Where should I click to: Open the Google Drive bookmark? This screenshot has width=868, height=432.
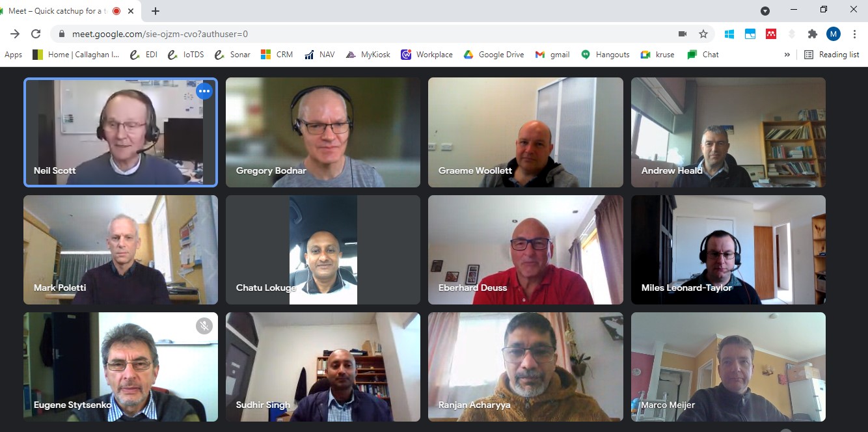pos(494,55)
